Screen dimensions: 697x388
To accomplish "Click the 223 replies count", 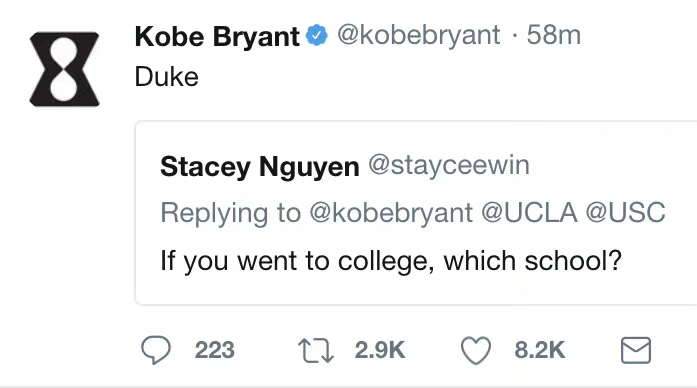I will [x=214, y=350].
